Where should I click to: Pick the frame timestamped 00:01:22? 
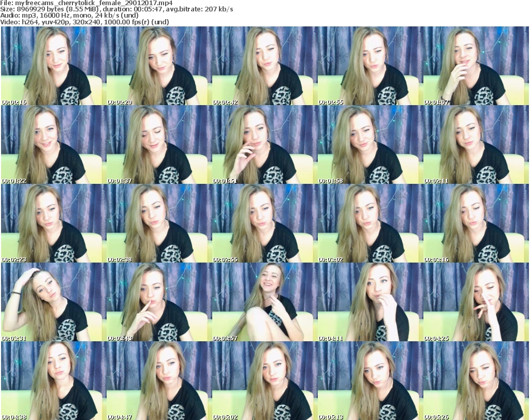point(53,144)
